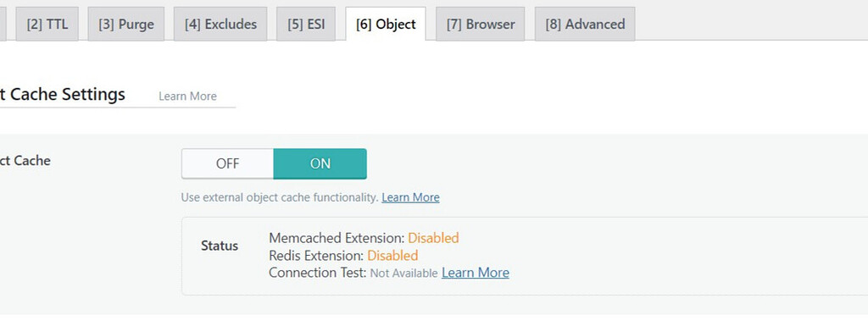
Task: Turn Object Cache OFF
Action: point(227,163)
